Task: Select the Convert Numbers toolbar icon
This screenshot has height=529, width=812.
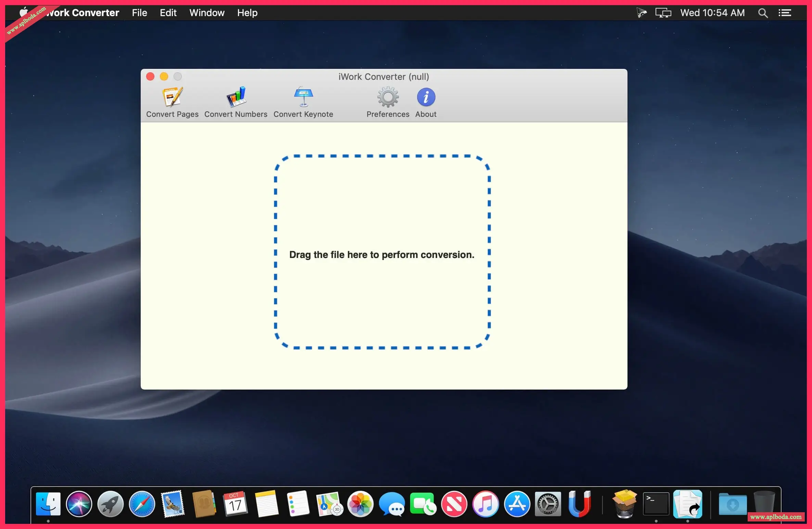Action: tap(236, 97)
